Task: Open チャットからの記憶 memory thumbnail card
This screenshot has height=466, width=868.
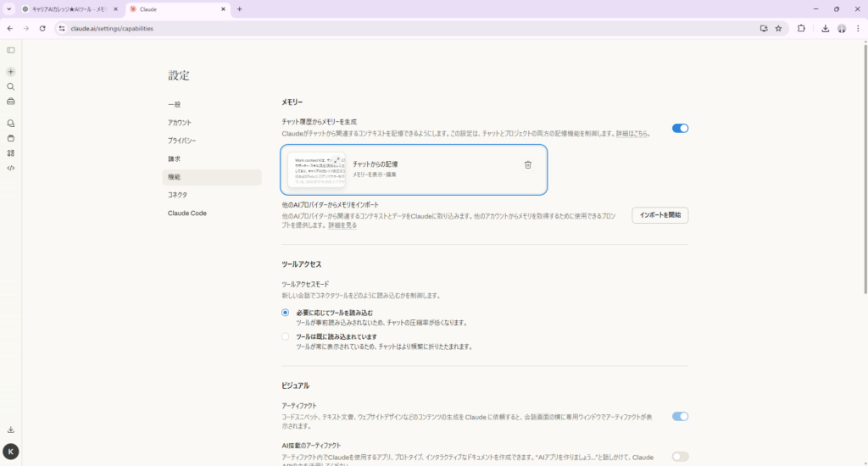Action: coord(316,169)
